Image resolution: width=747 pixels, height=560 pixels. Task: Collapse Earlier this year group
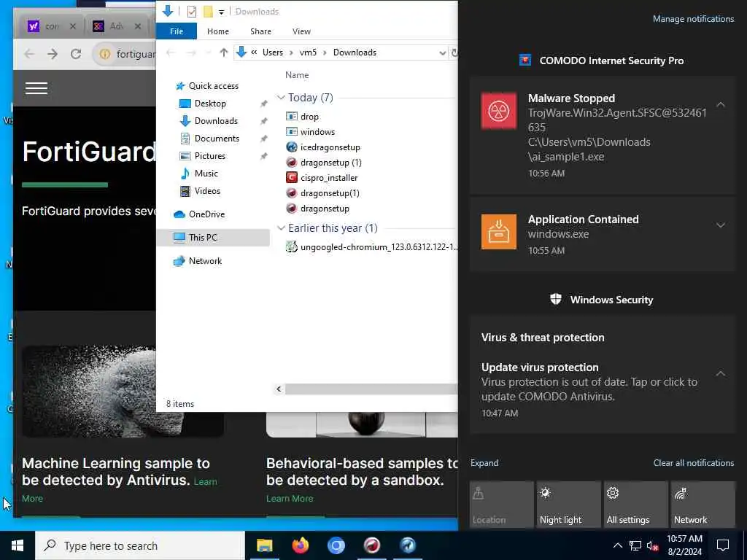[281, 228]
